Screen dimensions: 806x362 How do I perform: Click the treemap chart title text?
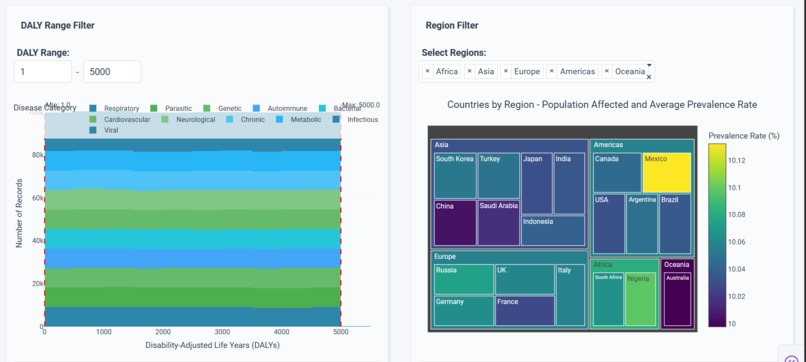tap(602, 104)
